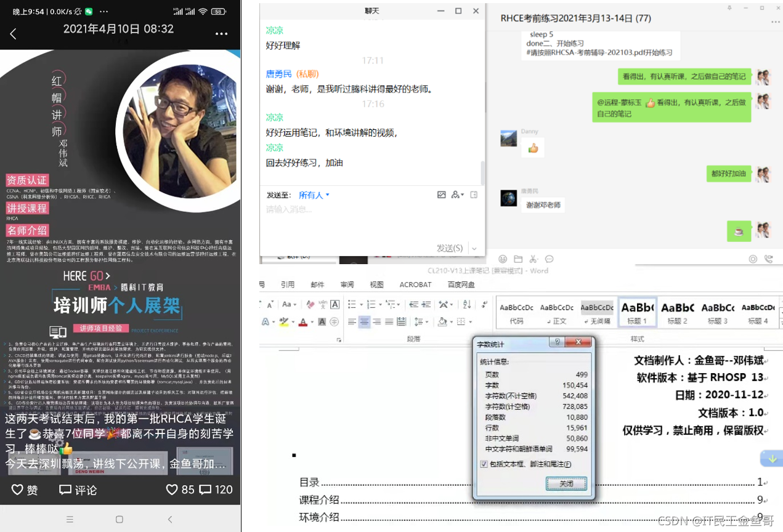Tap the back arrow in phone post

click(x=13, y=34)
